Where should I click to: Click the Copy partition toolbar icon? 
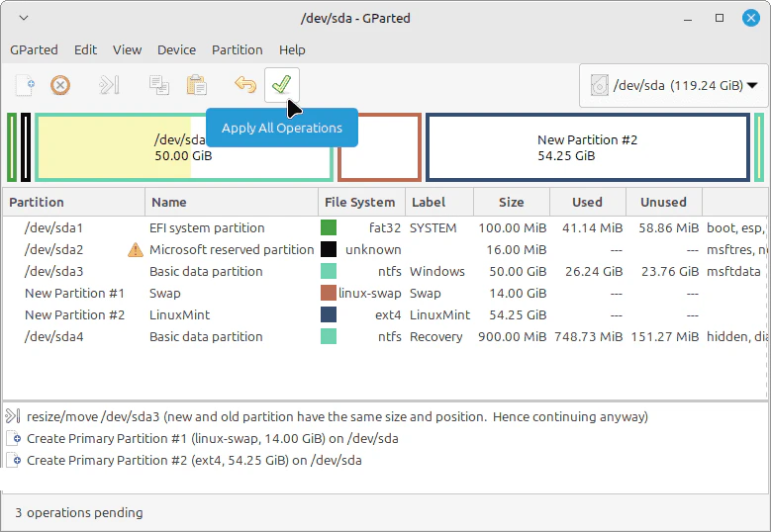[x=158, y=85]
